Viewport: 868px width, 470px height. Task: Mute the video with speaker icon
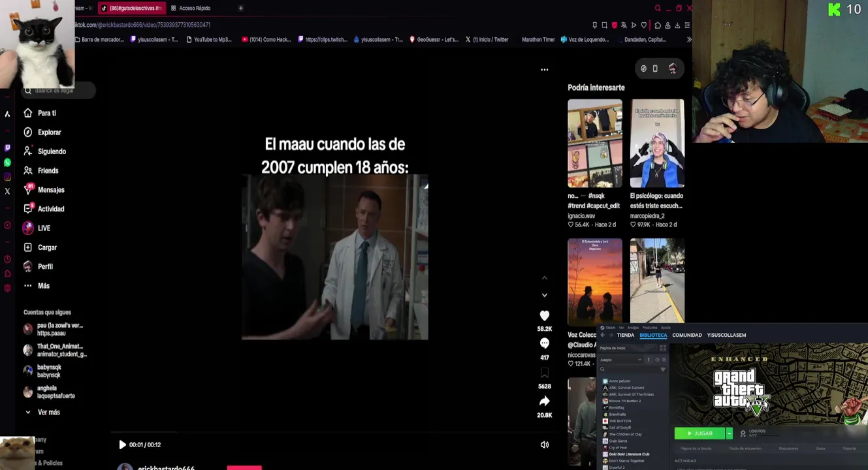pyautogui.click(x=545, y=445)
